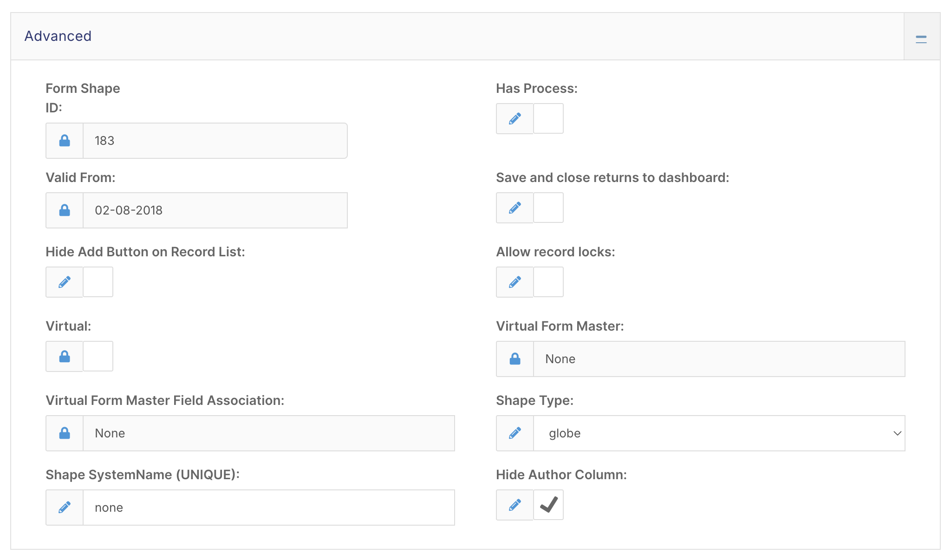The width and height of the screenshot is (951, 560).
Task: Click the Hide Author Column label
Action: [x=561, y=475]
